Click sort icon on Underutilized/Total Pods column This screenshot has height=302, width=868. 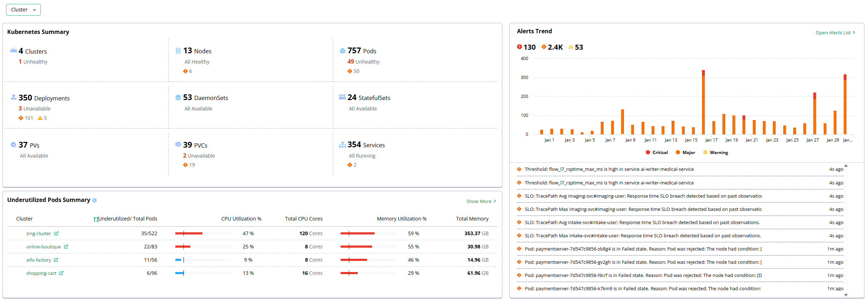pos(96,219)
